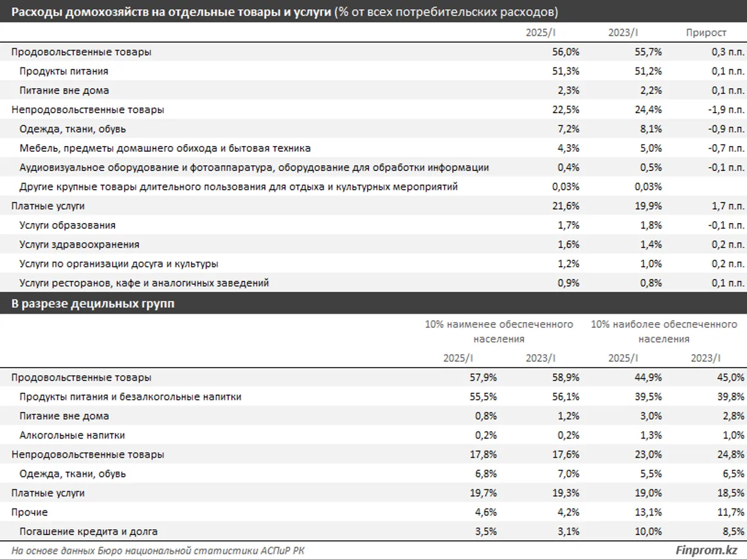Click 'Продукты питания и безалкогольные напитки' row label
Image resolution: width=747 pixels, height=560 pixels.
pyautogui.click(x=130, y=397)
